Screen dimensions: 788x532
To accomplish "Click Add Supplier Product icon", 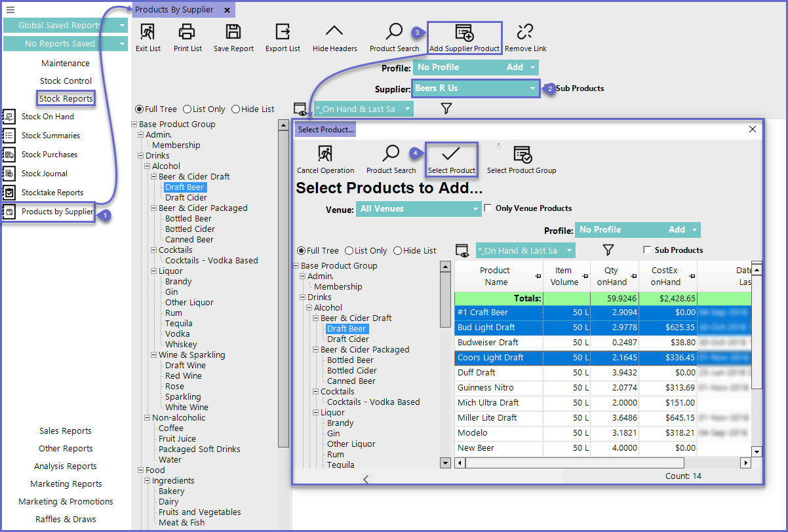I will point(464,32).
